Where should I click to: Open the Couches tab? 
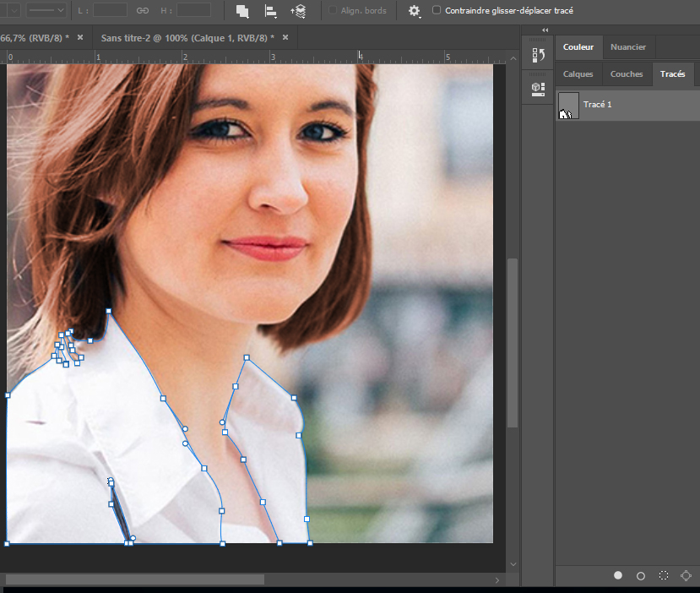627,74
